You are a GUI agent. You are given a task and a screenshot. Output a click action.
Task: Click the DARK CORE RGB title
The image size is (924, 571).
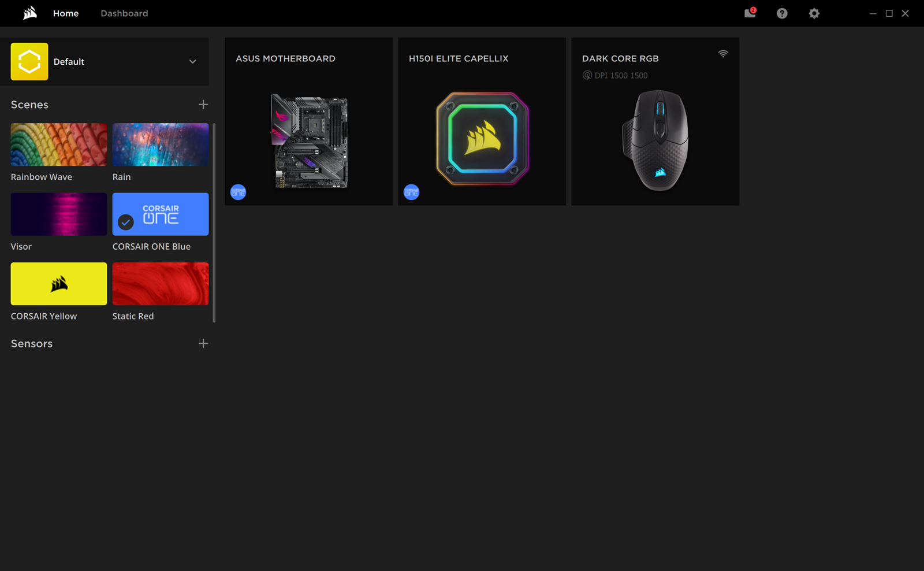[620, 58]
